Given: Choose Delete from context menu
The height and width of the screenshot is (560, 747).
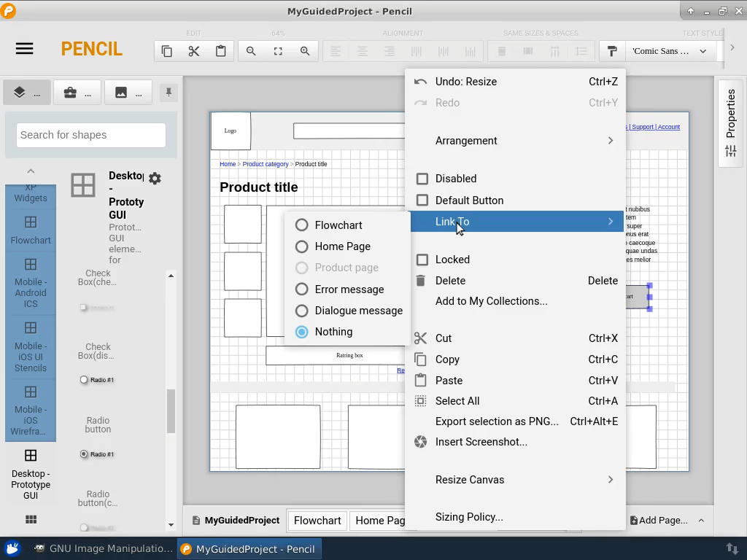Looking at the screenshot, I should coord(515,281).
